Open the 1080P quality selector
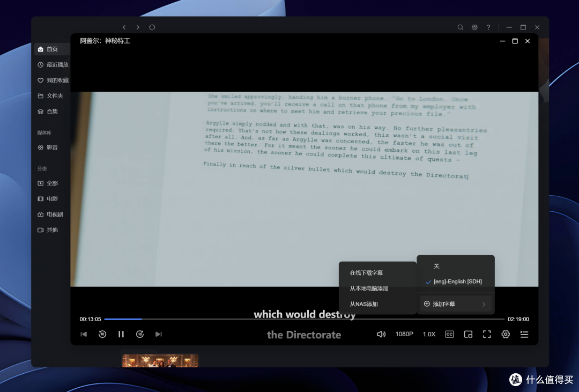The image size is (579, 392). point(404,334)
